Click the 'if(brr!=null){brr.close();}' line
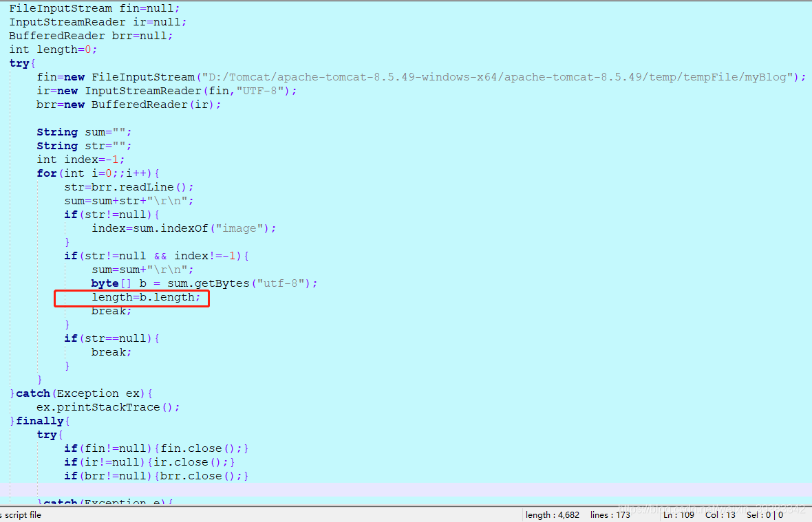The height and width of the screenshot is (522, 812). point(156,475)
